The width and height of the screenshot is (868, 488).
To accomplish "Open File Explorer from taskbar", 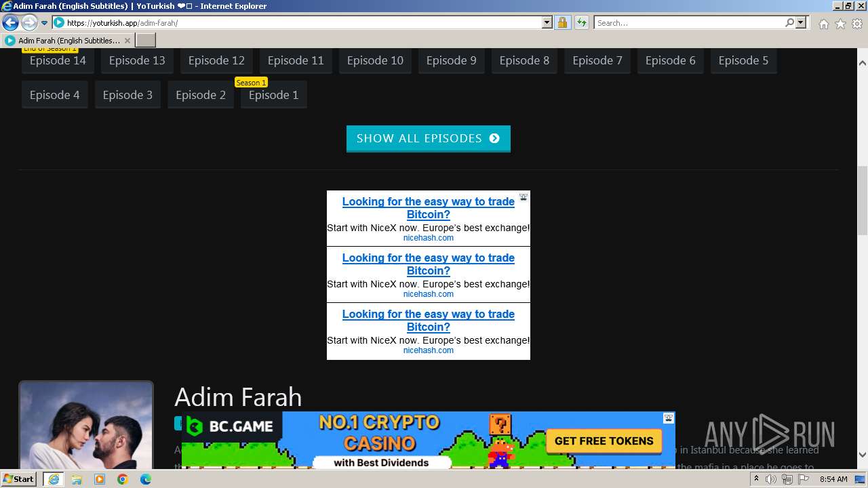I will pos(77,479).
